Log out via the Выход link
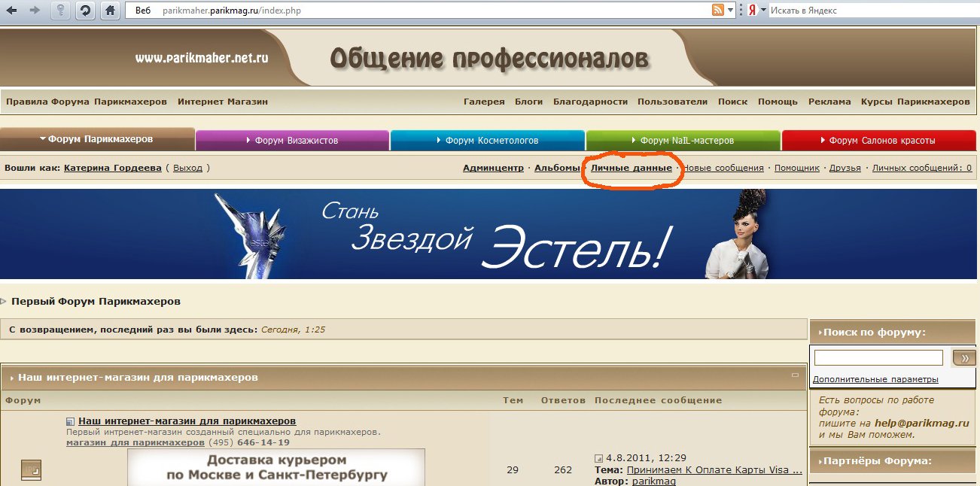Viewport: 980px width, 486px height. (x=187, y=168)
